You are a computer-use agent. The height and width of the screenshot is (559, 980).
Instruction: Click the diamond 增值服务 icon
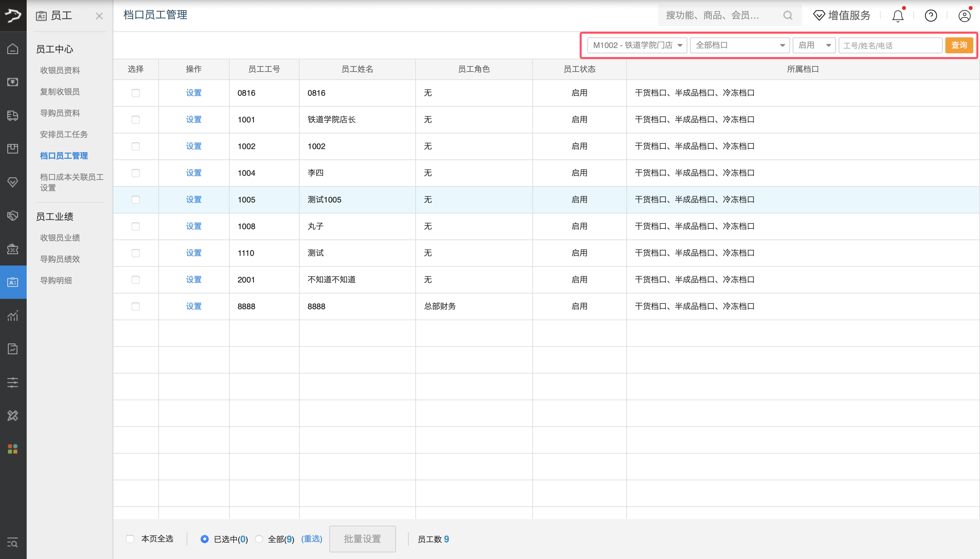[x=819, y=16]
